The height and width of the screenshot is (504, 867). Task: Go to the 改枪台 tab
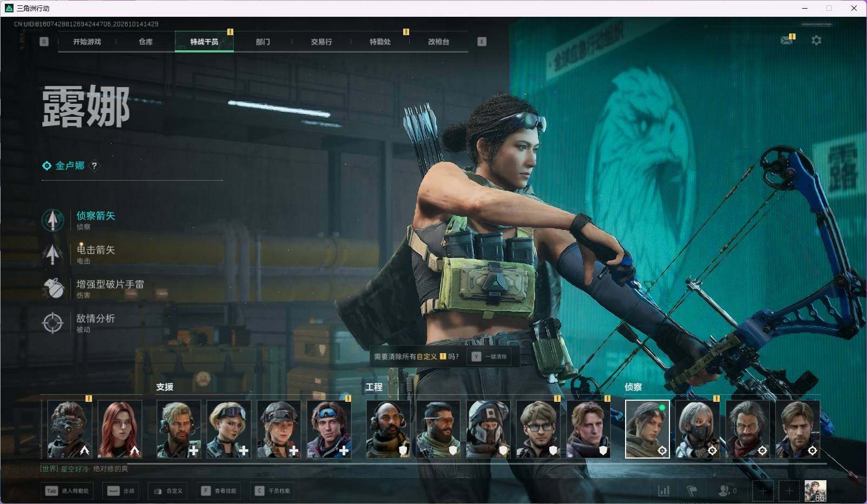(x=438, y=42)
